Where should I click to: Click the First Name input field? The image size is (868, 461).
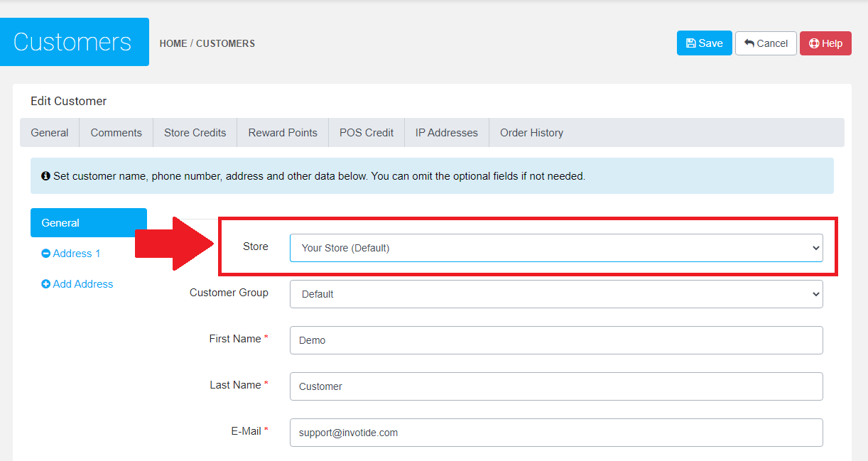click(x=556, y=340)
